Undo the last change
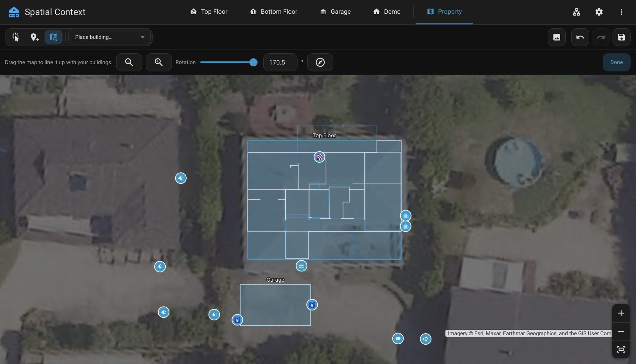The image size is (636, 364). 580,37
